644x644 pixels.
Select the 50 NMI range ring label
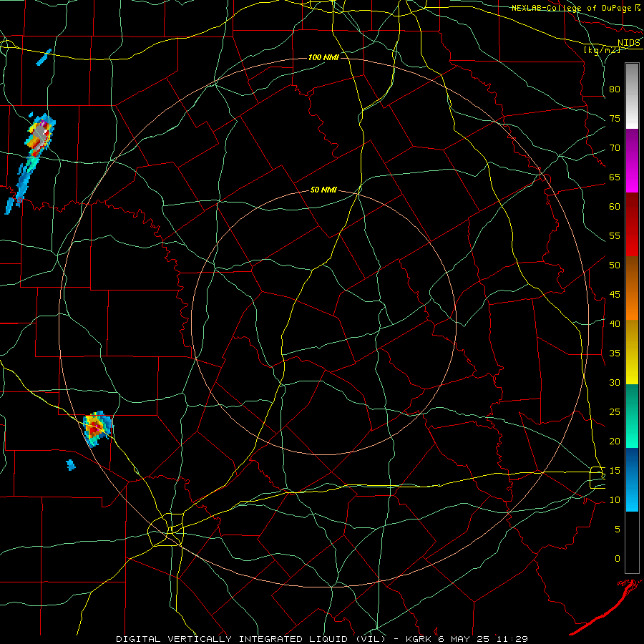pyautogui.click(x=323, y=190)
